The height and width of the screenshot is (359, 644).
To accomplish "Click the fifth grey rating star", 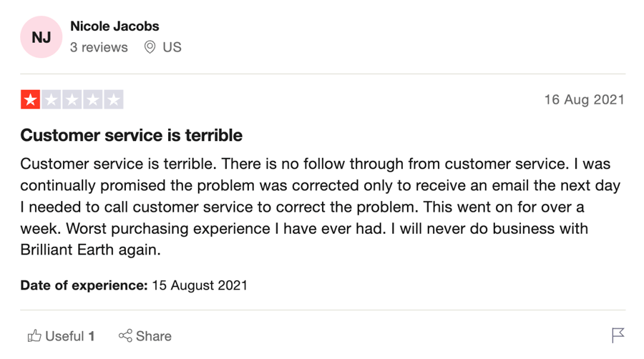I will [114, 99].
